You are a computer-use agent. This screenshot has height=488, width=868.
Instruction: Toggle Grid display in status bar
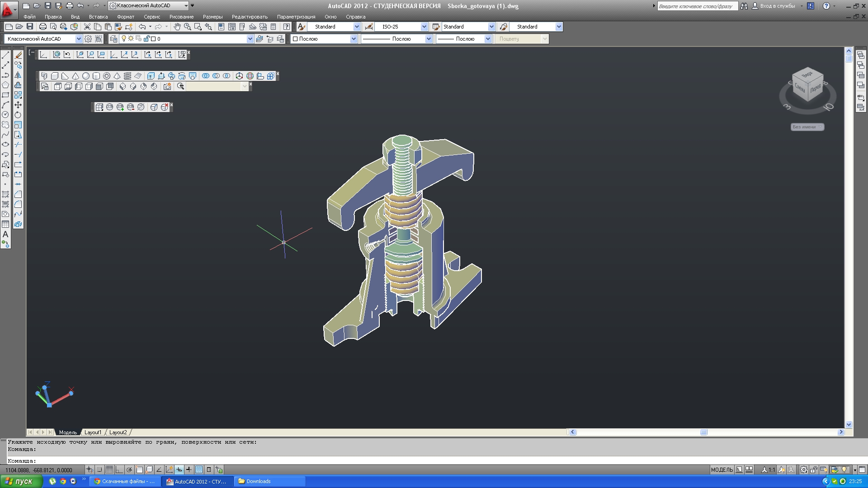[109, 470]
